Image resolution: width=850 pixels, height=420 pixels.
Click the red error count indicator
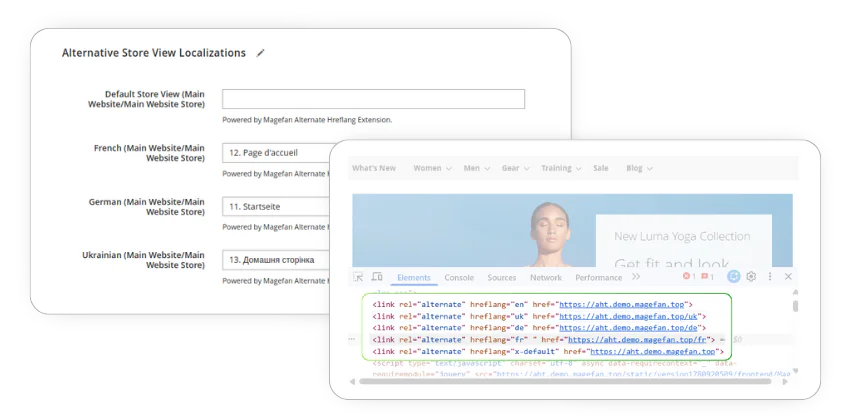pyautogui.click(x=689, y=276)
